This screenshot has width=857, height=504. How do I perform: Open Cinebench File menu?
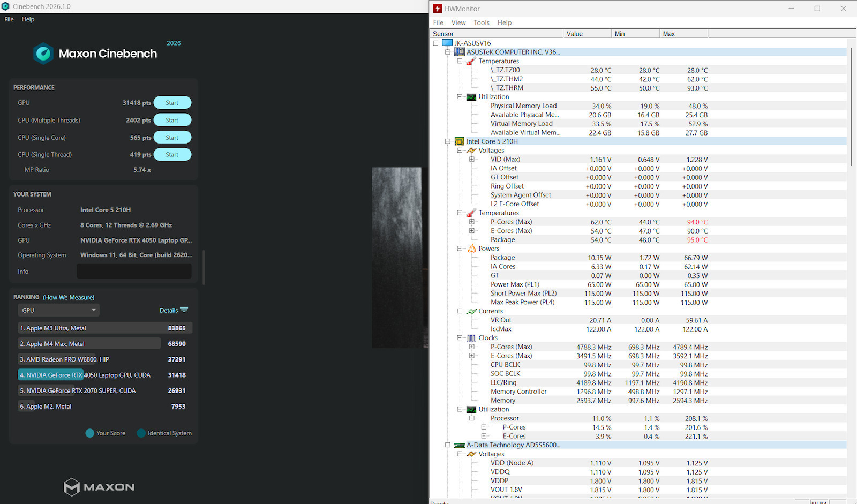[9, 19]
